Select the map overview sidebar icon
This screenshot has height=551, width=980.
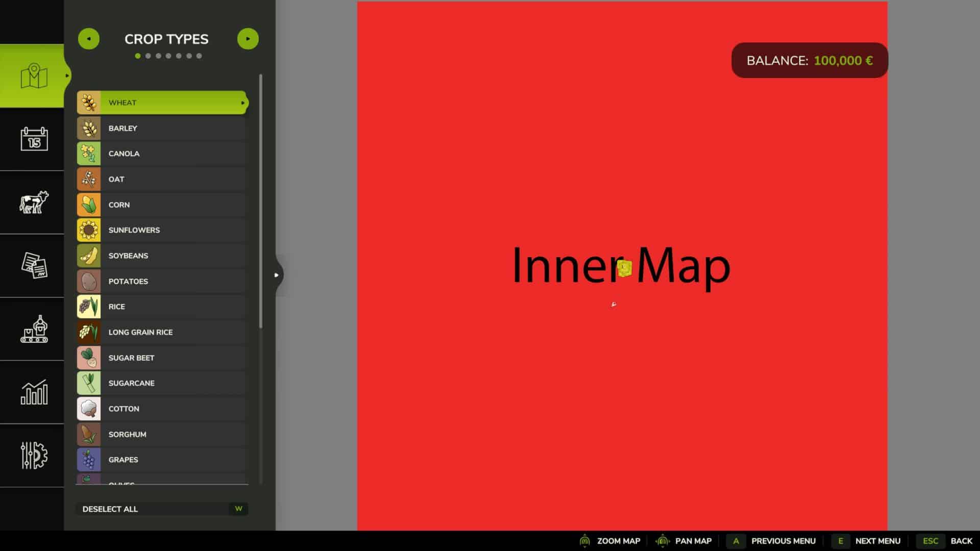34,76
